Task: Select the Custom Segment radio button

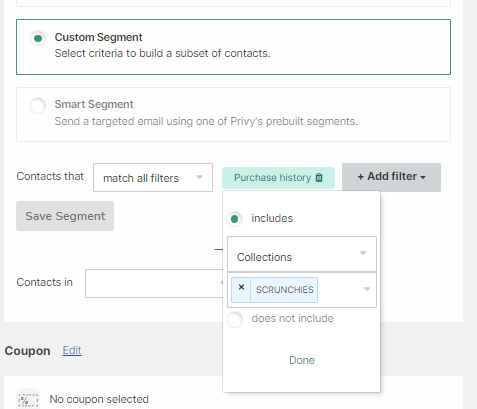Action: (x=38, y=38)
